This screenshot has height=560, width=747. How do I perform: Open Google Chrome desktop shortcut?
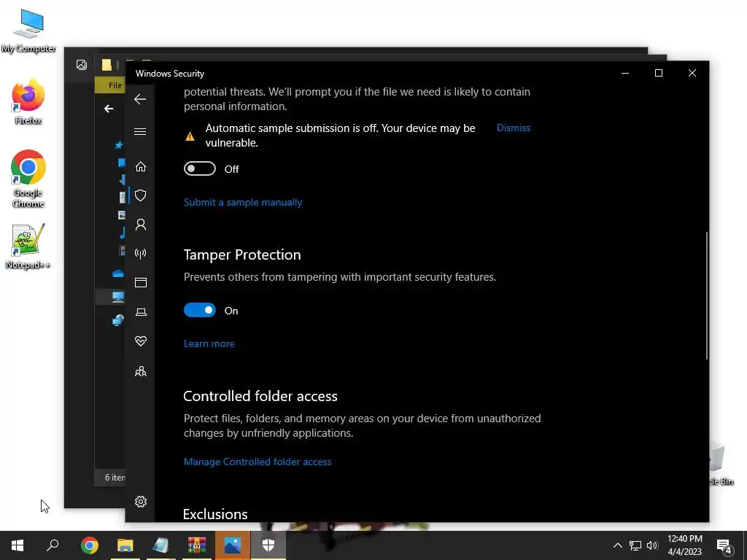pyautogui.click(x=28, y=179)
